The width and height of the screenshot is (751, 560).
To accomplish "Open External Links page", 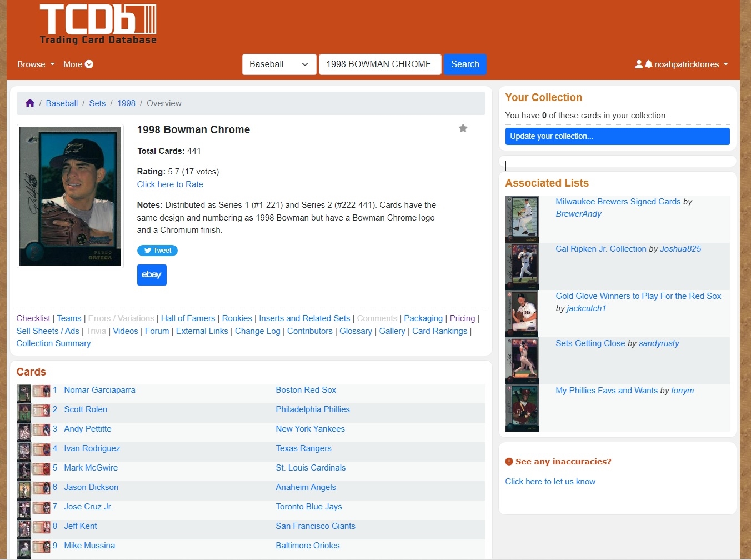I will [202, 331].
